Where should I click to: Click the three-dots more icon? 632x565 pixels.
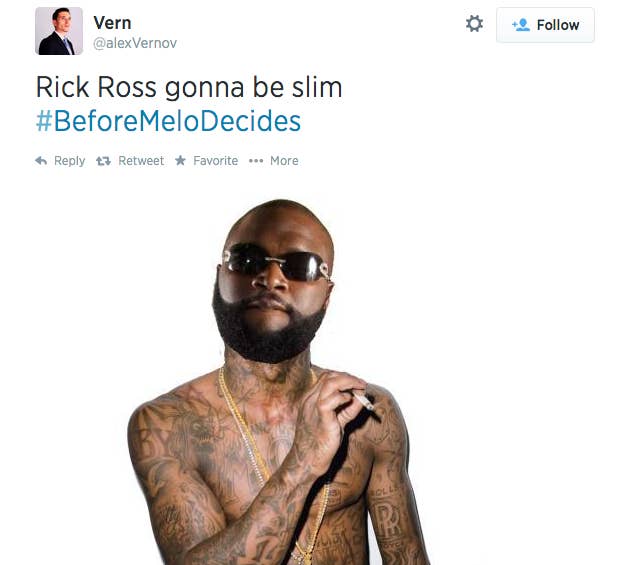click(256, 161)
